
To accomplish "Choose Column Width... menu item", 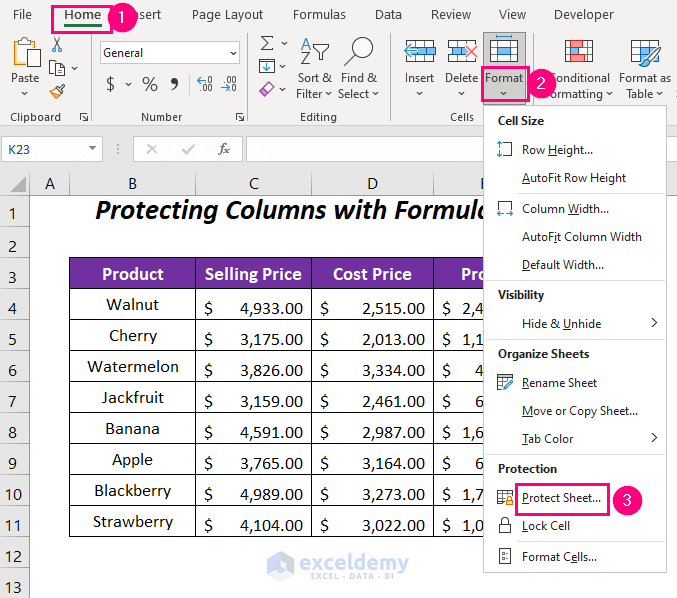I will pyautogui.click(x=575, y=209).
